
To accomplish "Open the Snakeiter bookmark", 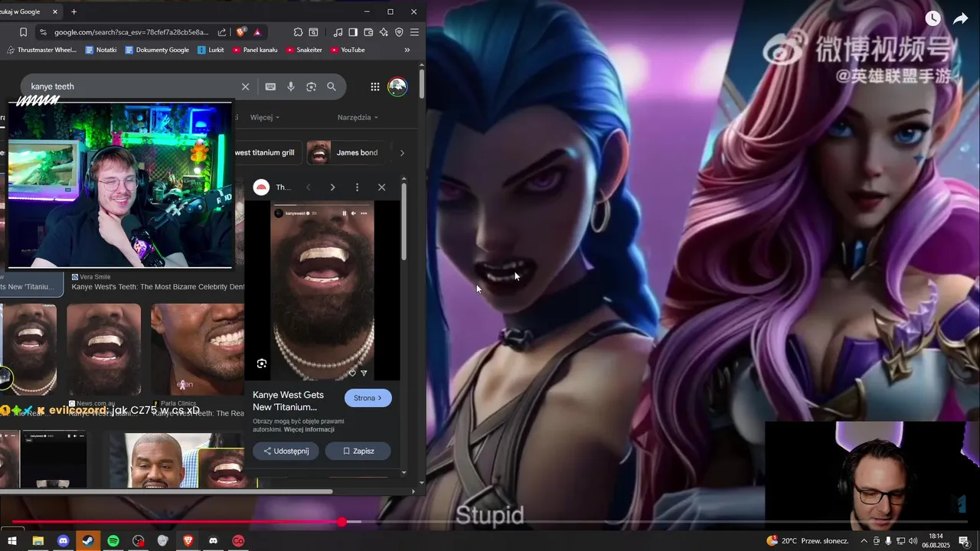I will pos(304,50).
